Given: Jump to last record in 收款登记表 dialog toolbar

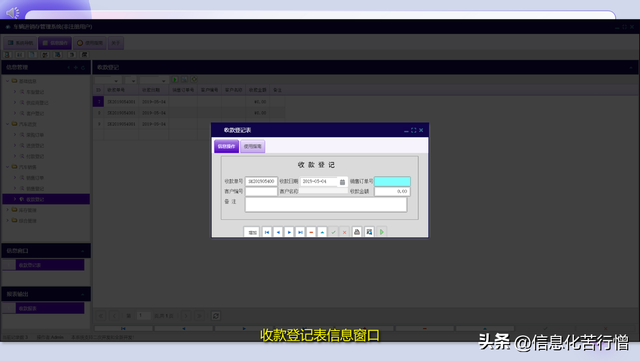Looking at the screenshot, I should (x=300, y=232).
